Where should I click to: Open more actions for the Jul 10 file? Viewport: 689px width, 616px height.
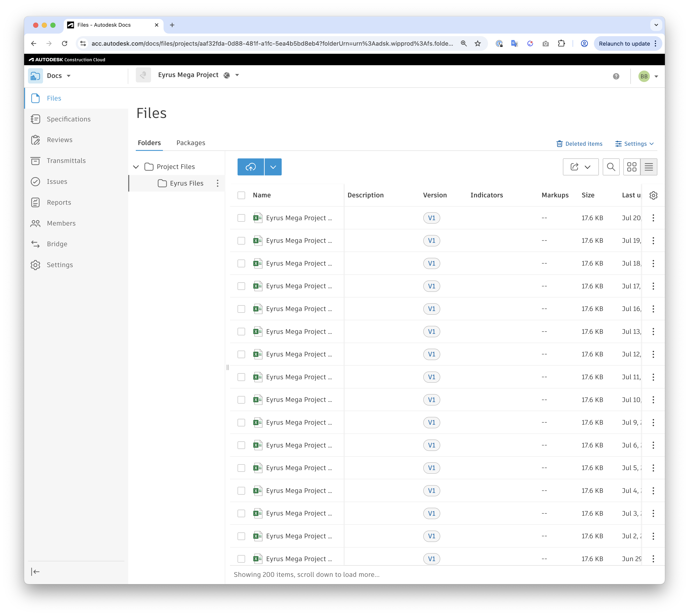pos(653,400)
